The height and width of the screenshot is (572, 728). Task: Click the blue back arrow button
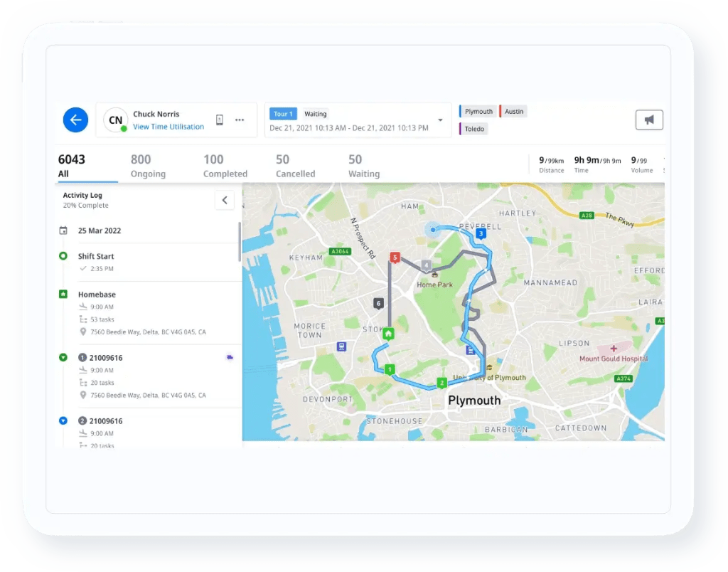pos(75,120)
